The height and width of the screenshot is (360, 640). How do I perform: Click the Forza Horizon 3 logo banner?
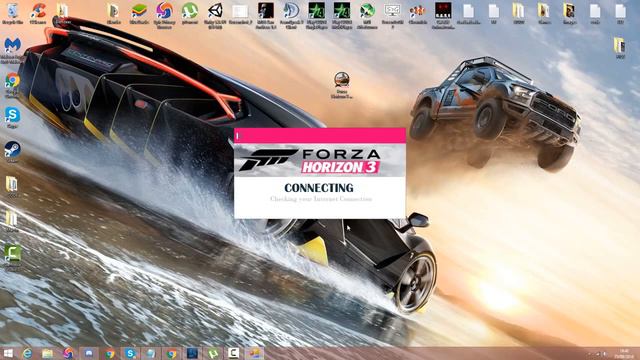(320, 160)
